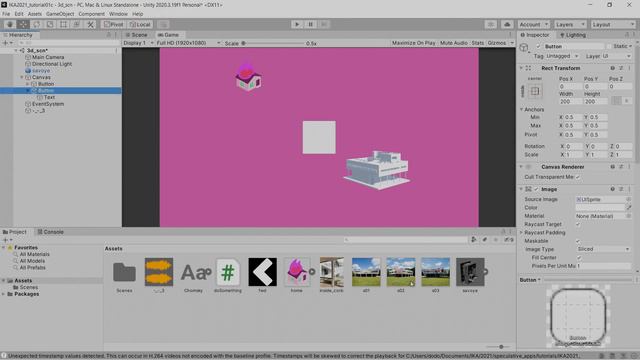The height and width of the screenshot is (360, 640).
Task: Open the Source Image object picker
Action: 628,200
